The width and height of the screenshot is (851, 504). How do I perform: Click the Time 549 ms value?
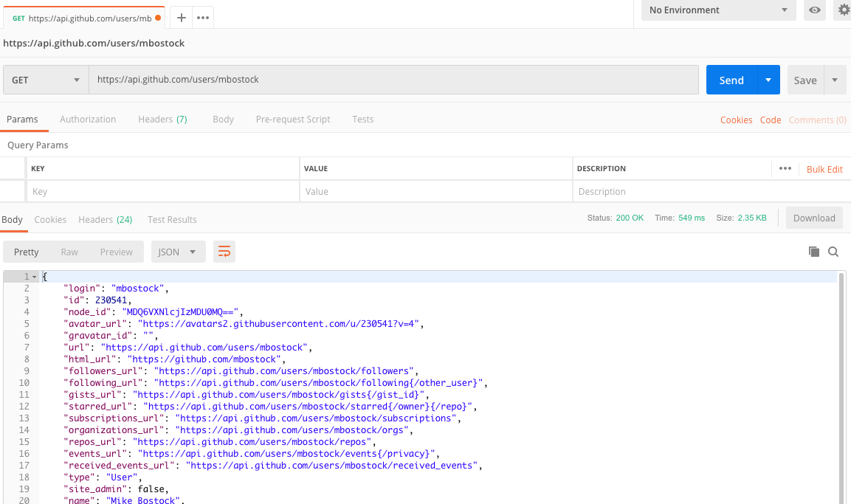[x=692, y=218]
